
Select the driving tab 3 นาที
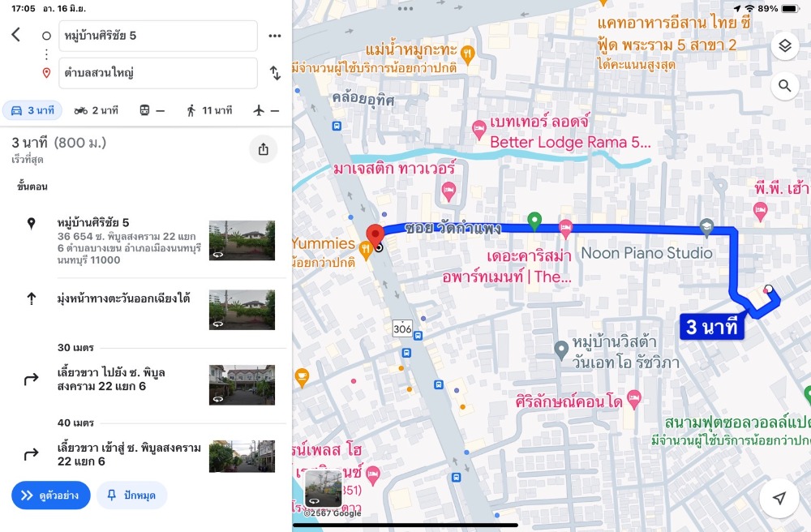[32, 110]
